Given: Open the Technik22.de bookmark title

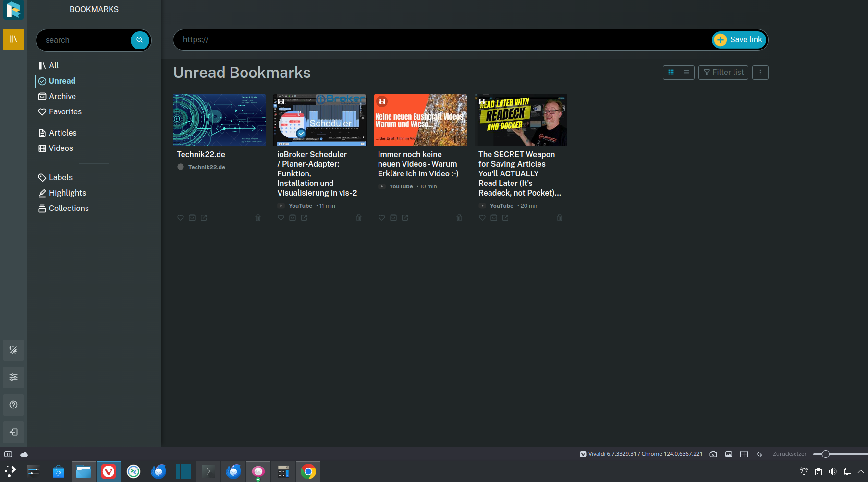Looking at the screenshot, I should [x=201, y=154].
